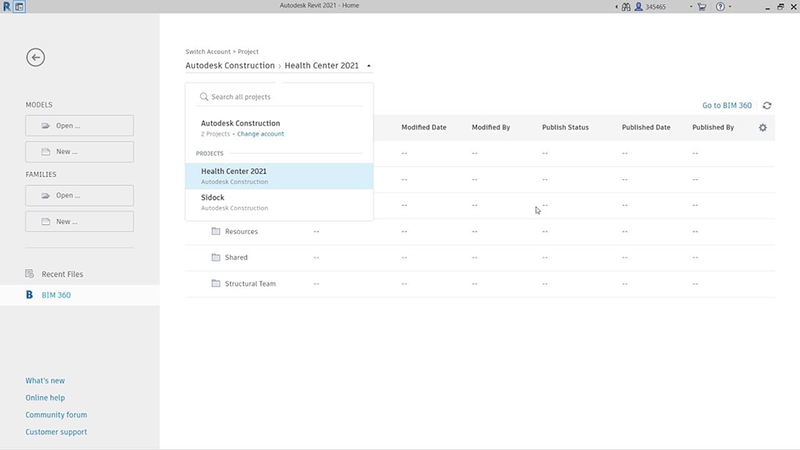
Task: Open the Shared folder row
Action: click(x=480, y=258)
